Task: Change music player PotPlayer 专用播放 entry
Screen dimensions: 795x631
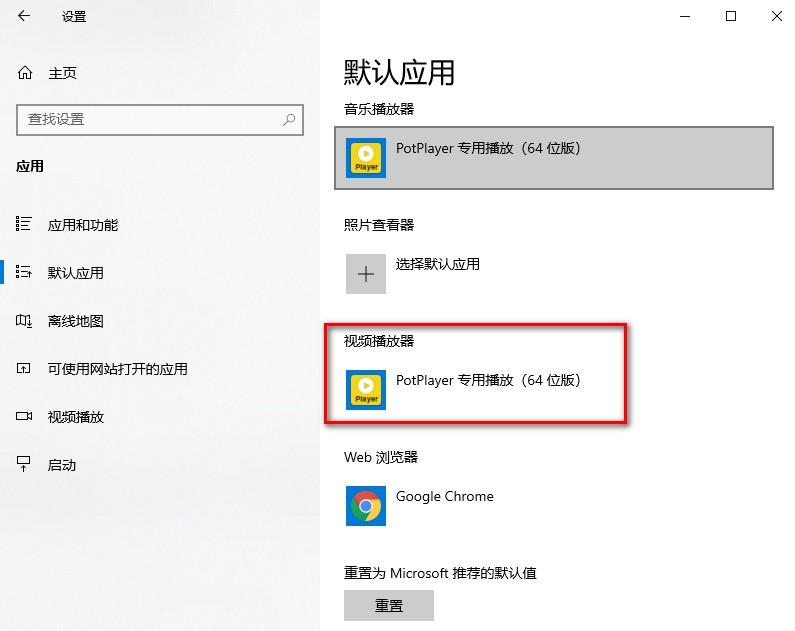Action: (554, 158)
